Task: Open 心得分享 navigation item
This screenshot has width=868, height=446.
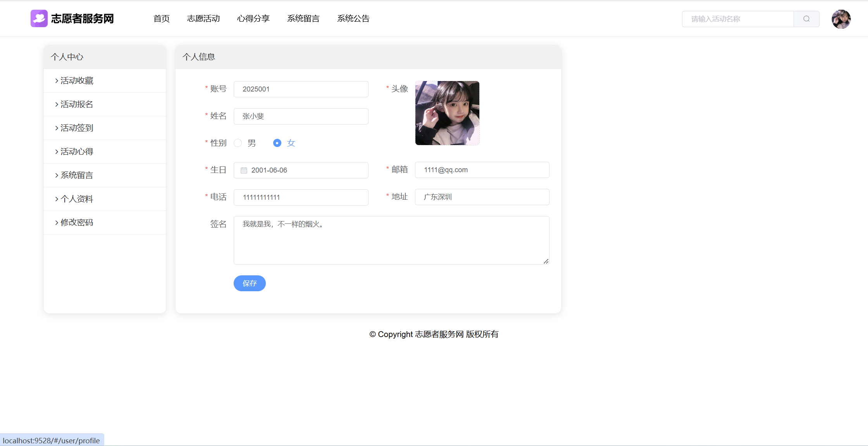Action: point(253,19)
